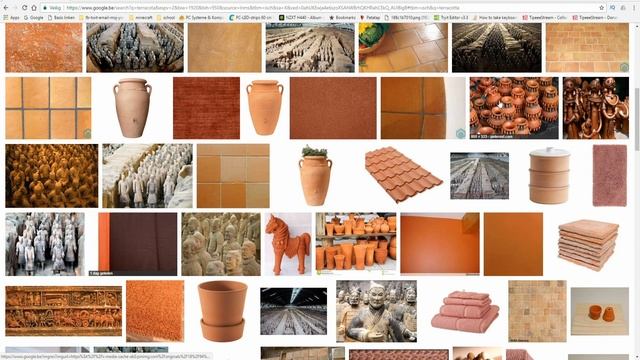
Task: Open the Chrome three-dot menu
Action: click(634, 8)
